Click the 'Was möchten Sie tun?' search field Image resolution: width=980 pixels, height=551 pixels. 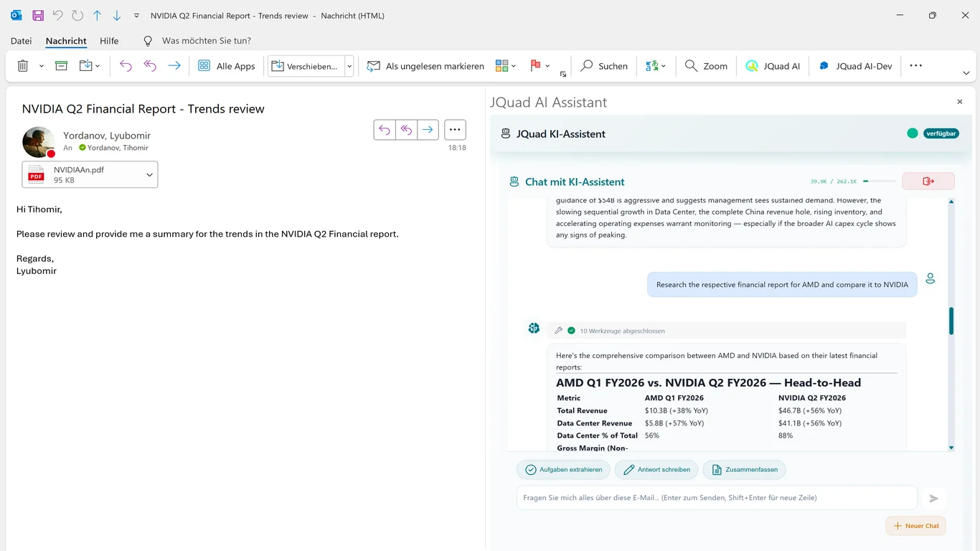[x=207, y=41]
